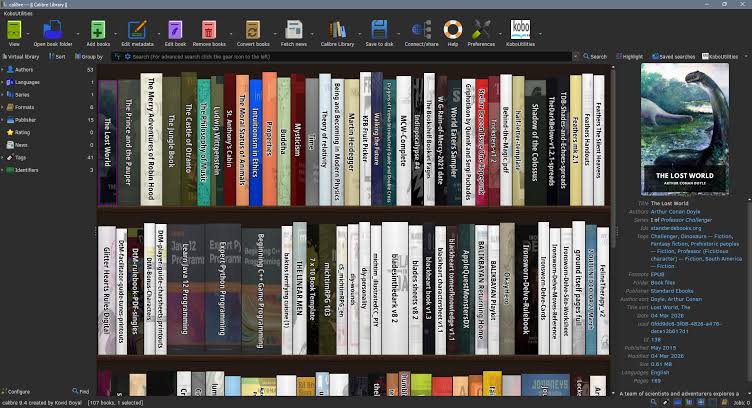Click the View book icon

(x=14, y=30)
